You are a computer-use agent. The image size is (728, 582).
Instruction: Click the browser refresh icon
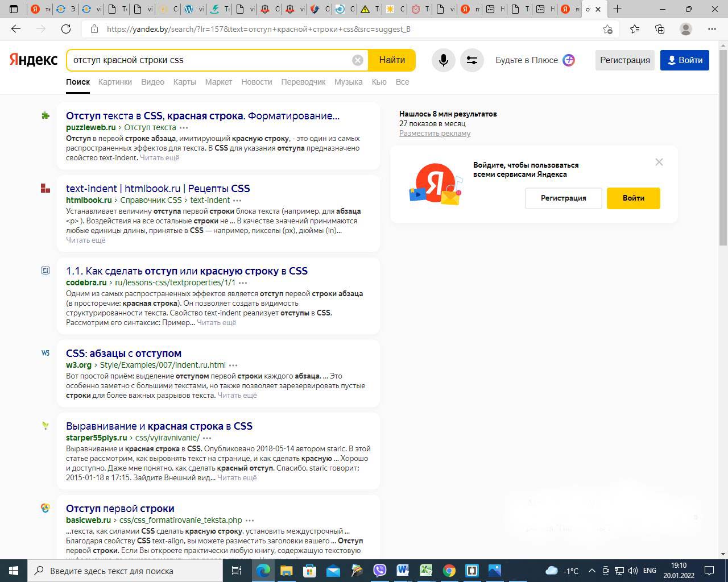tap(66, 29)
